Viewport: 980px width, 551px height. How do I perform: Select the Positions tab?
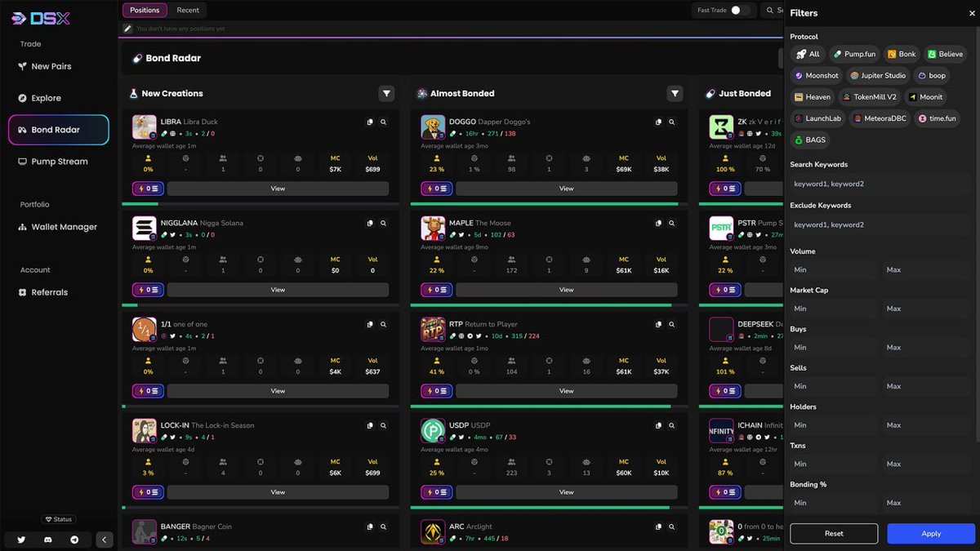[145, 10]
